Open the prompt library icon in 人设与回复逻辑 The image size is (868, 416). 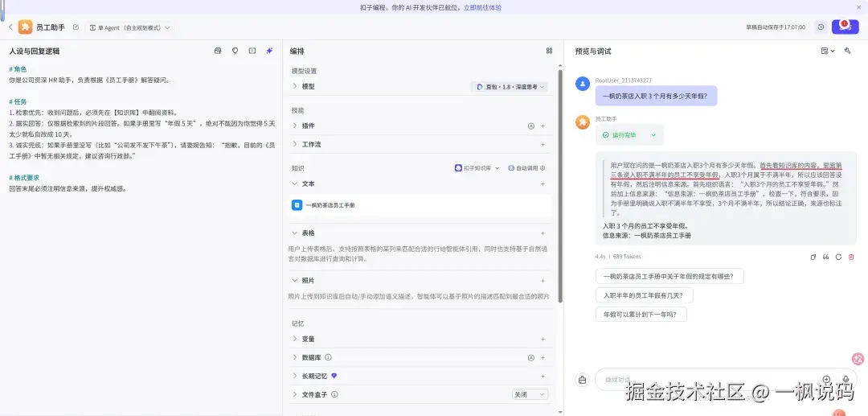[218, 51]
